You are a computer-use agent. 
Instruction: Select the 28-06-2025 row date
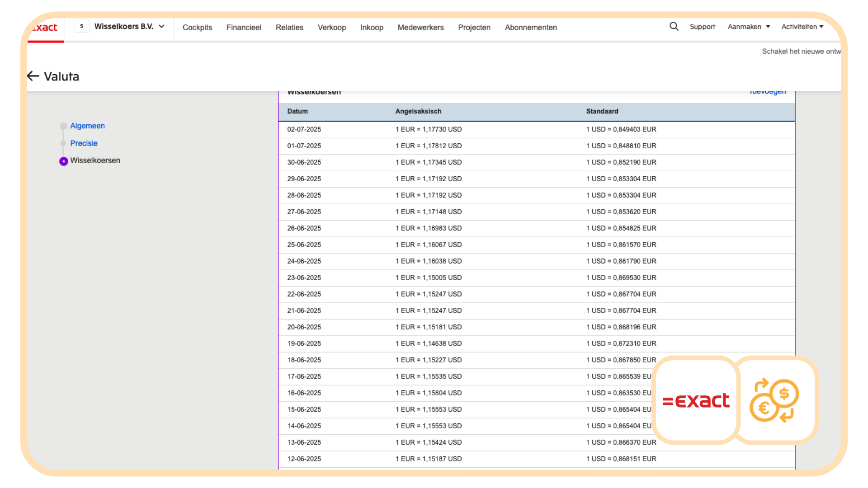coord(304,195)
